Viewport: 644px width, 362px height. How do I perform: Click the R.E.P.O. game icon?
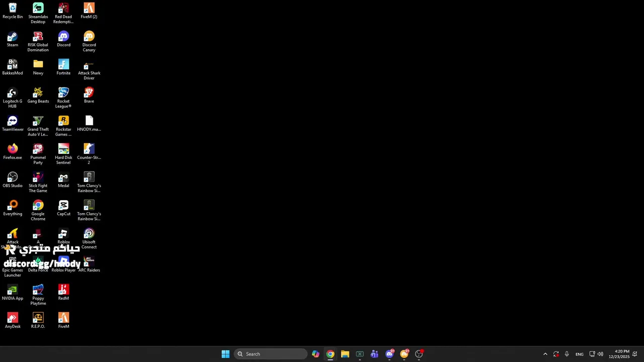tap(38, 321)
